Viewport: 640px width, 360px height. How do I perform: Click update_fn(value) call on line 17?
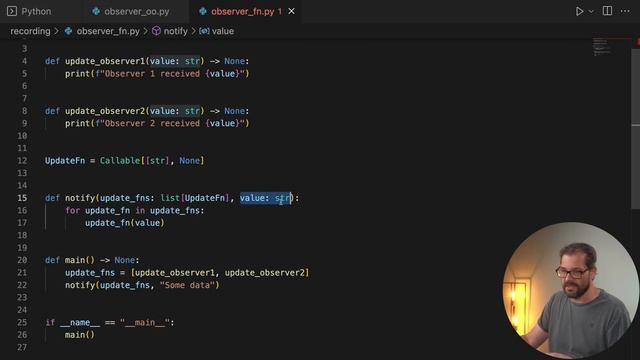tap(125, 223)
